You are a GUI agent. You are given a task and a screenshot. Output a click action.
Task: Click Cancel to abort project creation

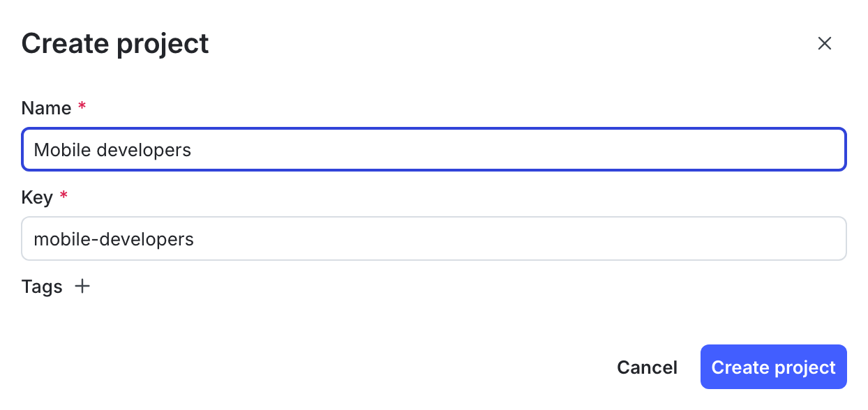(647, 367)
